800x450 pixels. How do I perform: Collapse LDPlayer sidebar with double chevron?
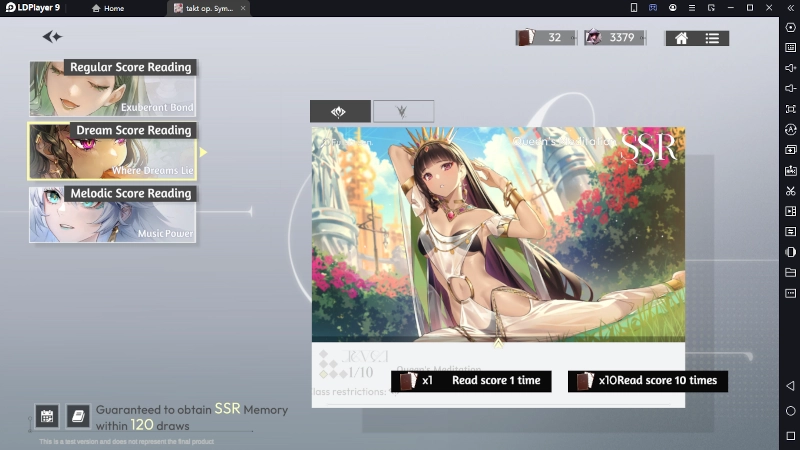[790, 7]
